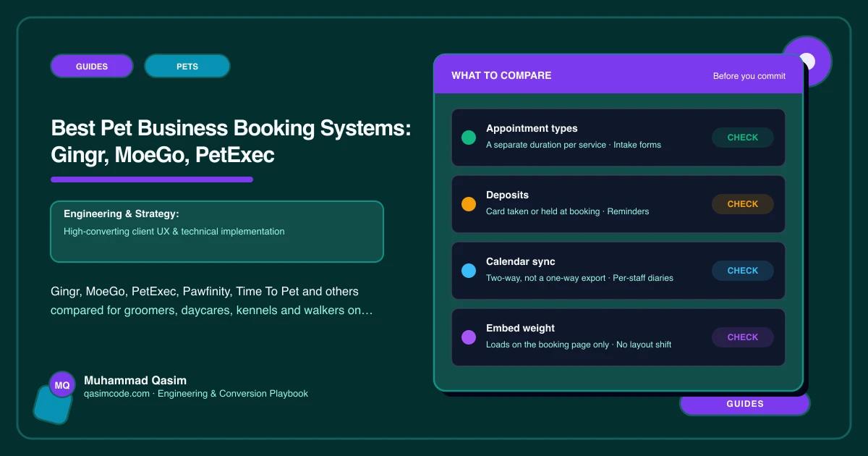Click the purple GUIDES label below the card
The height and width of the screenshot is (456, 868).
pyautogui.click(x=745, y=404)
